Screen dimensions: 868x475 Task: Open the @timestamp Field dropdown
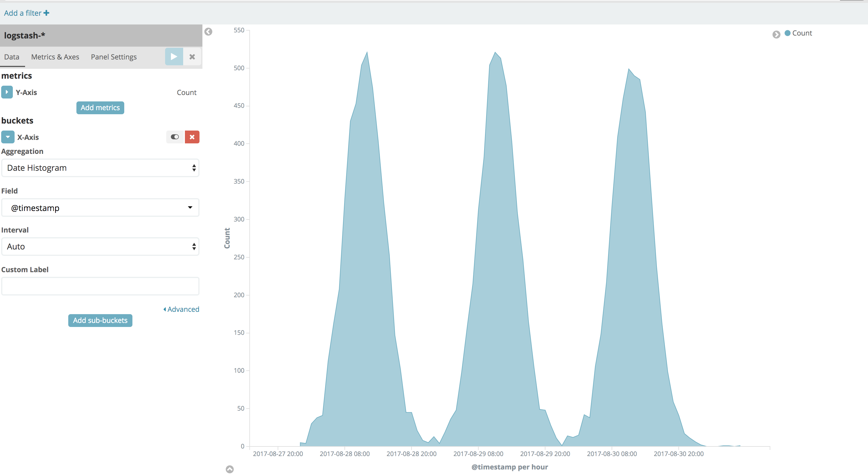tap(100, 208)
